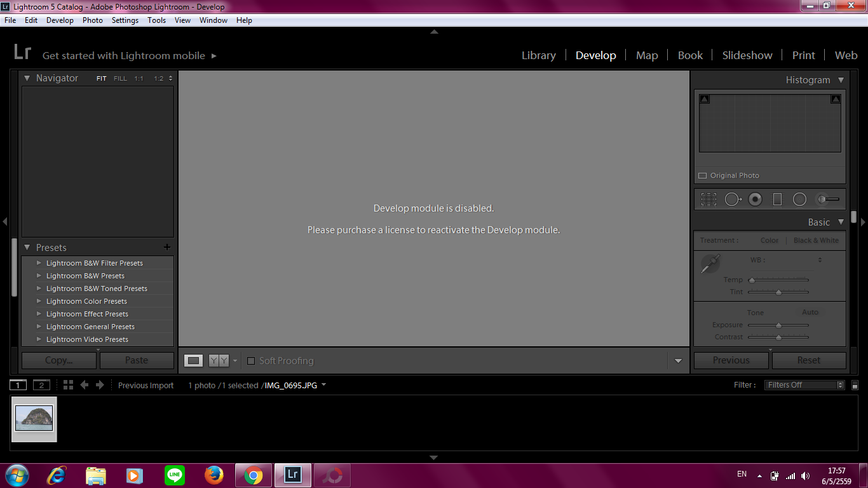
Task: Select the Red Eye Correction tool
Action: tap(755, 200)
